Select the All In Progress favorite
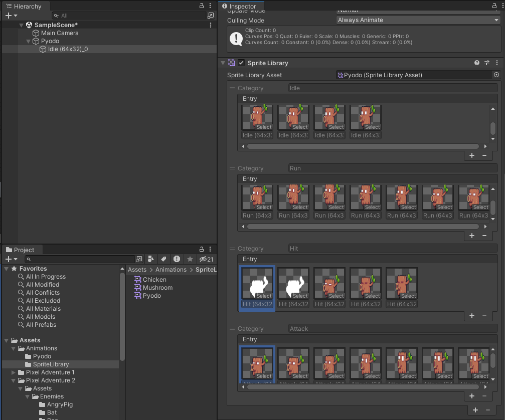Screen dimensions: 505x420 pos(46,277)
